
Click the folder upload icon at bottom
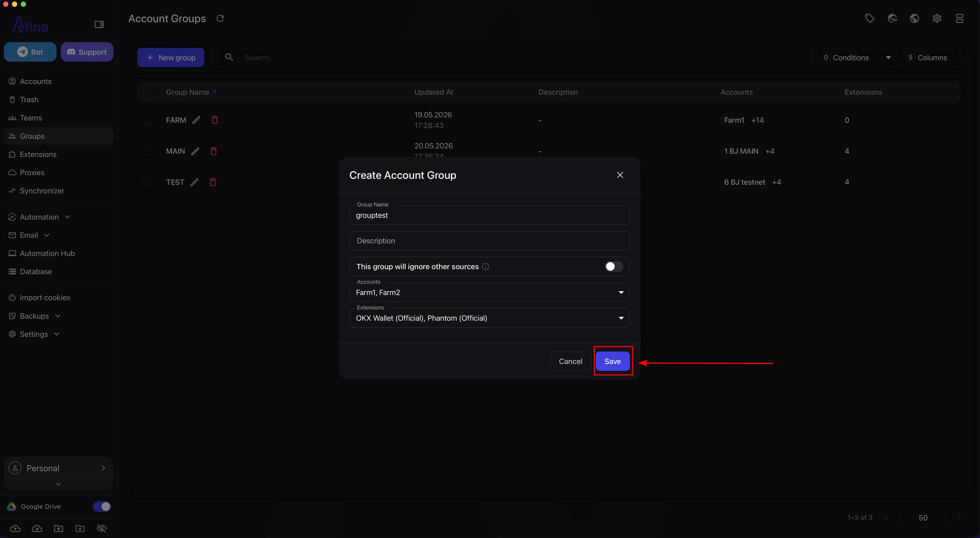click(x=58, y=528)
